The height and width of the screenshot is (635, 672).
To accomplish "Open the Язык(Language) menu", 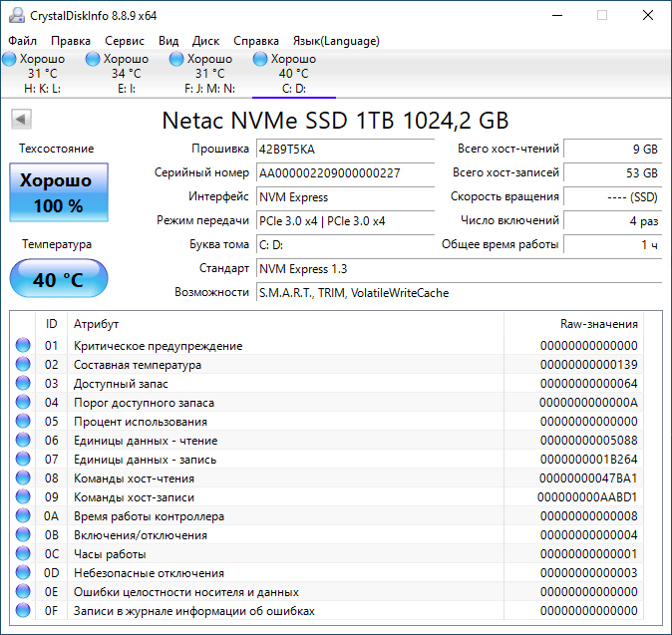I will [336, 41].
